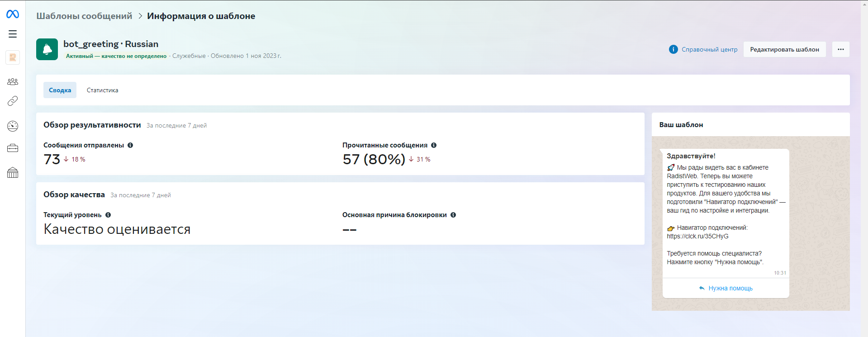Click the Качество оценивается value
The width and height of the screenshot is (868, 337).
(x=117, y=229)
